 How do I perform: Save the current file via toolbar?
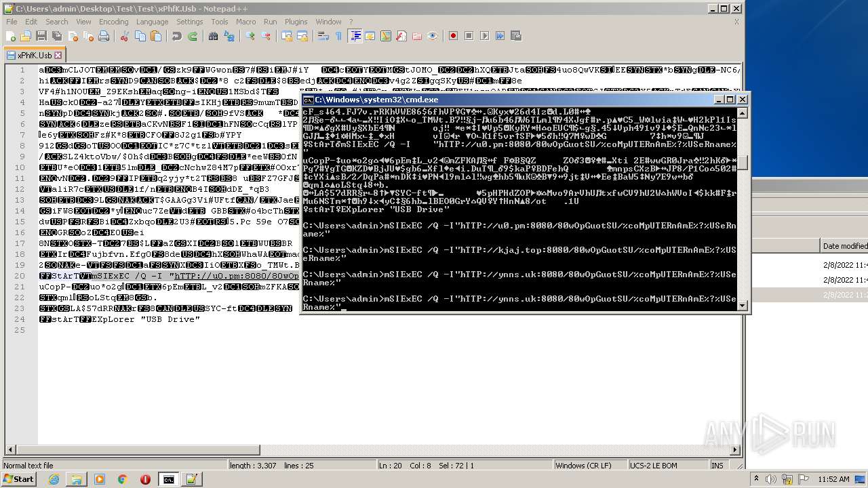point(41,36)
